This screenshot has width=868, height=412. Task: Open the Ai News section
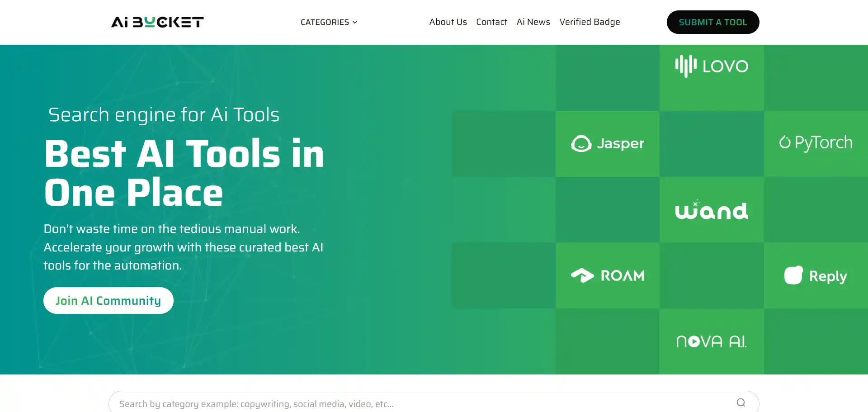[533, 22]
